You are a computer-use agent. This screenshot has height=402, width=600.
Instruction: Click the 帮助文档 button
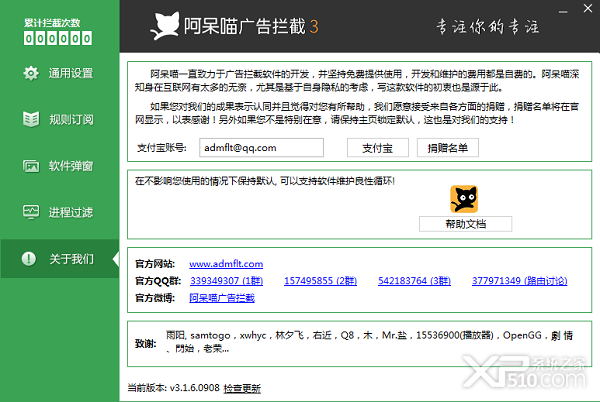465,224
